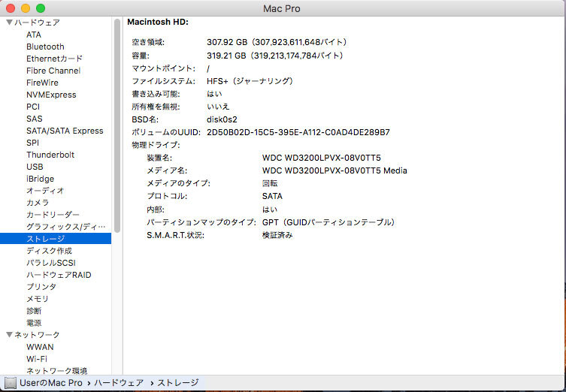
Task: Click the computer icon in path bar
Action: pos(10,383)
